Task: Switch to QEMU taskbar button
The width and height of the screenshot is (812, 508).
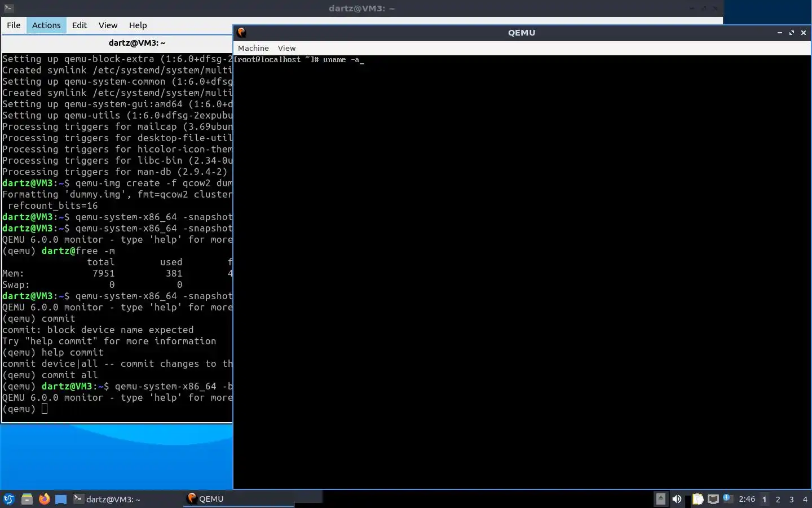Action: pos(240,499)
